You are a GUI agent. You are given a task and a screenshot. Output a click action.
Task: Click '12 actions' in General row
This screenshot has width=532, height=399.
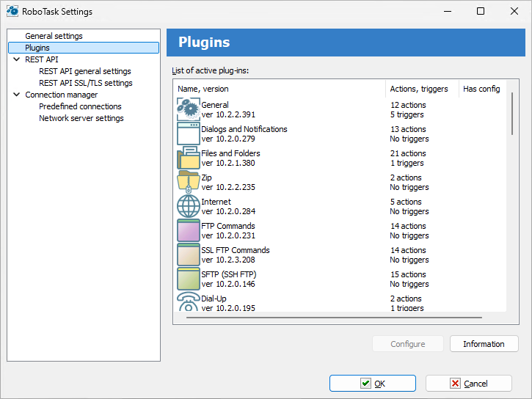click(408, 105)
